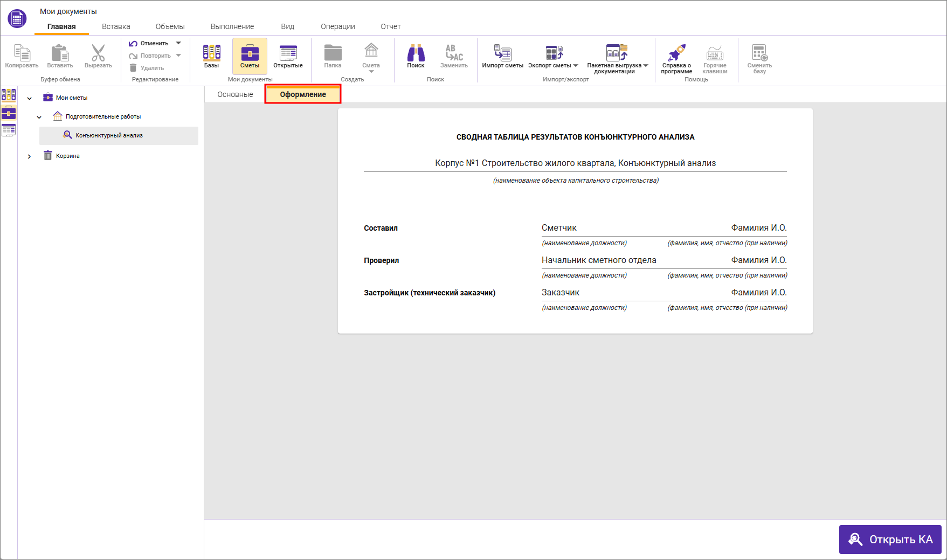Click the app logo in top-left corner
The height and width of the screenshot is (560, 947).
(17, 19)
